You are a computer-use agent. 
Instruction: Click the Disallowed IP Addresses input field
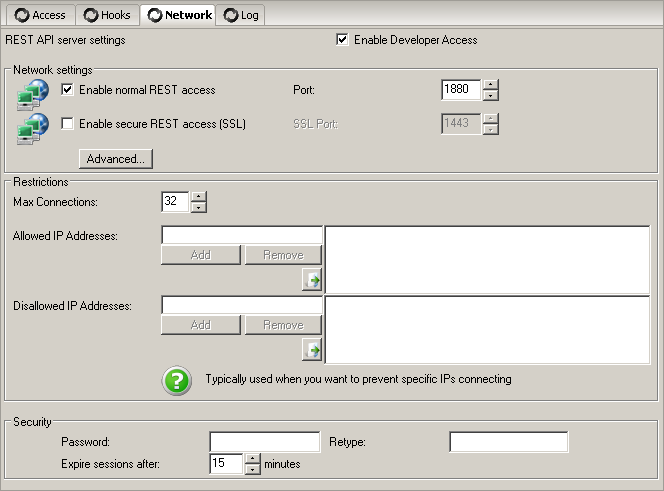[242, 305]
